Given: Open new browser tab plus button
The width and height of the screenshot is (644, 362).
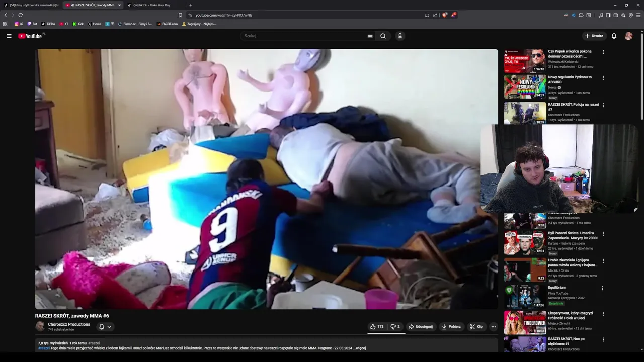Looking at the screenshot, I should [190, 5].
